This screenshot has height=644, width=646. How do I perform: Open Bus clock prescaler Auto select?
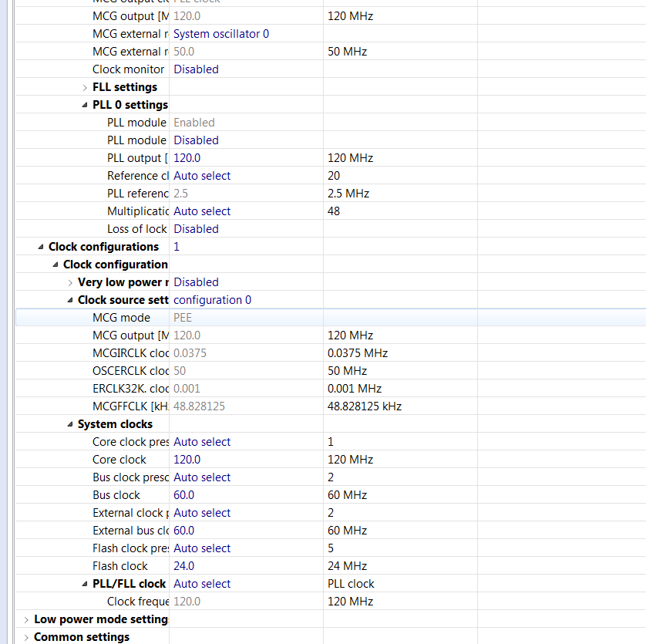tap(202, 477)
